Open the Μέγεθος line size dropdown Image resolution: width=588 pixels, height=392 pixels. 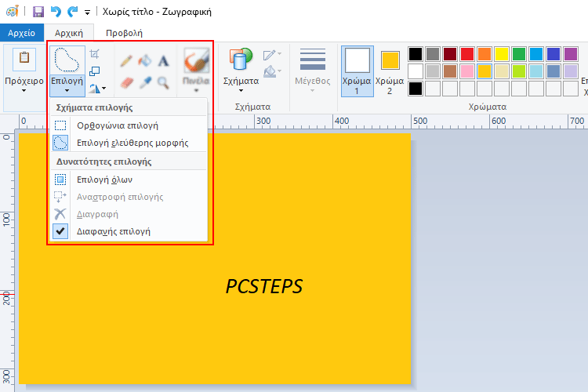tap(312, 71)
